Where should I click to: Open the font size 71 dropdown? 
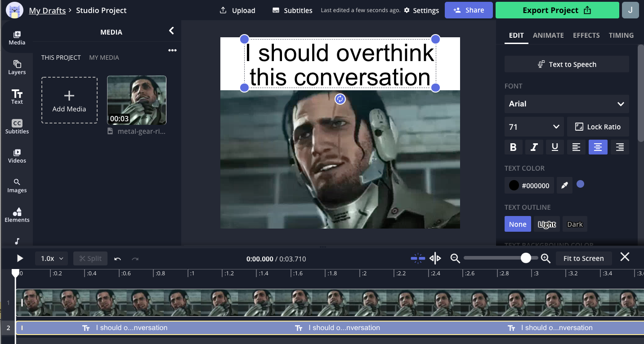(x=533, y=127)
